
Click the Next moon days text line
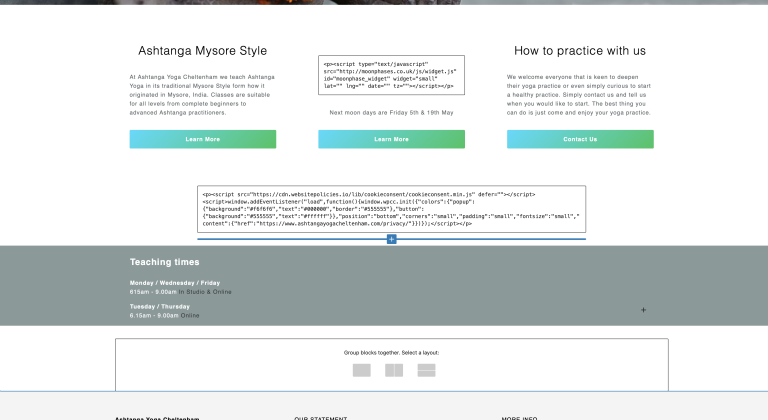tap(391, 113)
